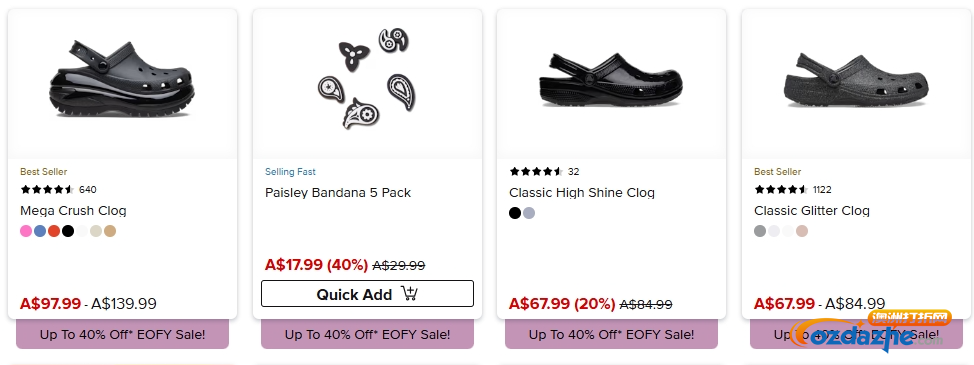Choose blue swatch for Mega Crush Clog
Viewport: 974px width, 365px height.
(40, 231)
